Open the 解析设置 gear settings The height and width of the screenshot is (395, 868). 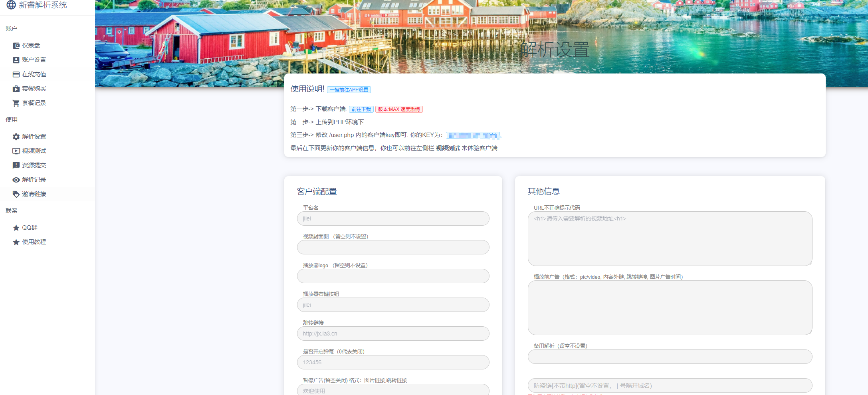pos(34,136)
